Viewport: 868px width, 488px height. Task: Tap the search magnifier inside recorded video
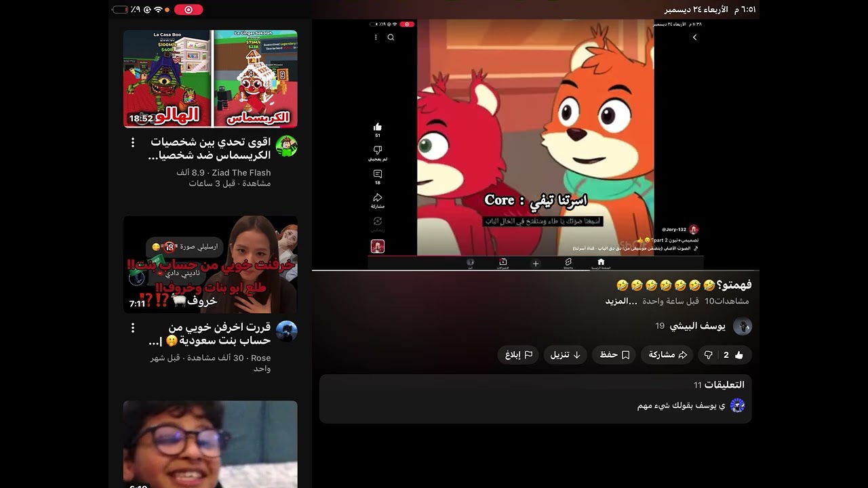point(391,37)
